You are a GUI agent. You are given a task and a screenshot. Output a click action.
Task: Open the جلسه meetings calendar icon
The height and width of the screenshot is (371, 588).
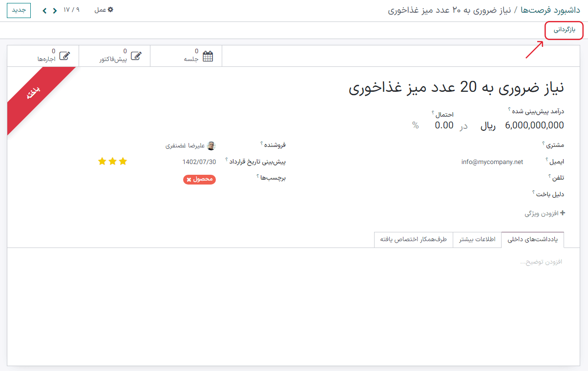[x=207, y=56]
